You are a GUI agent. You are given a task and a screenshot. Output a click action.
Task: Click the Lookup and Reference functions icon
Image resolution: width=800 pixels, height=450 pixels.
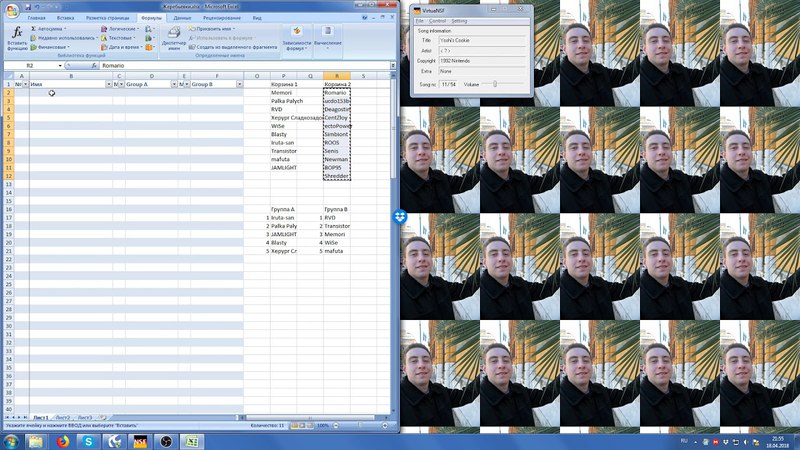coord(149,29)
